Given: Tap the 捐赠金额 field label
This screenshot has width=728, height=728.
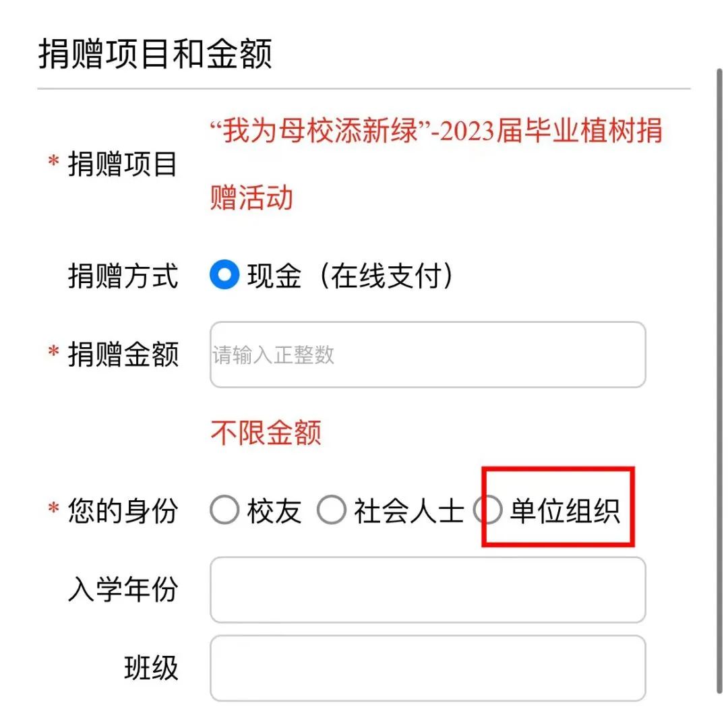Looking at the screenshot, I should tap(123, 355).
